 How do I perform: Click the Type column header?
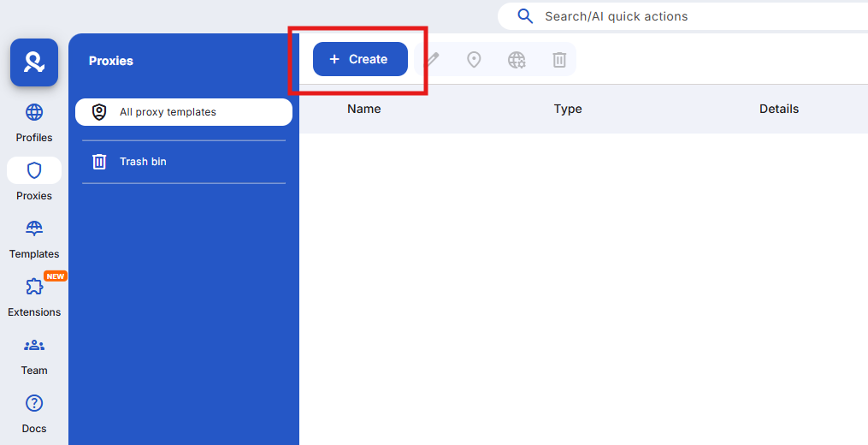(x=568, y=109)
